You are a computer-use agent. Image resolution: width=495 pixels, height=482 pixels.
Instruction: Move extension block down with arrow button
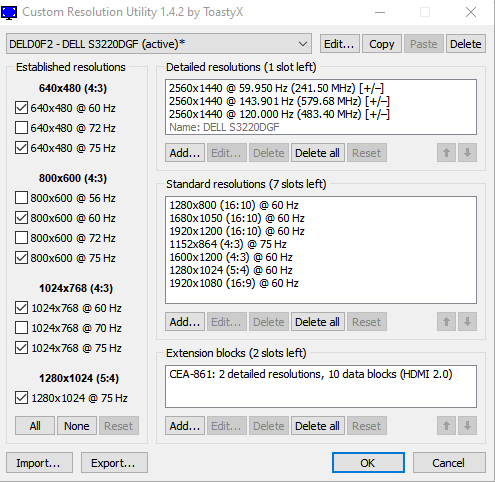[x=467, y=426]
